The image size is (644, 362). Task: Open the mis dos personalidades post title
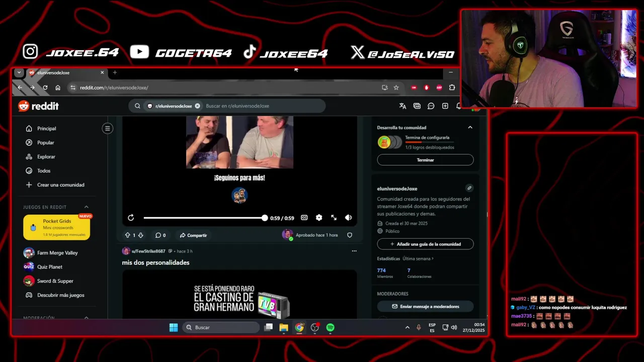click(155, 262)
